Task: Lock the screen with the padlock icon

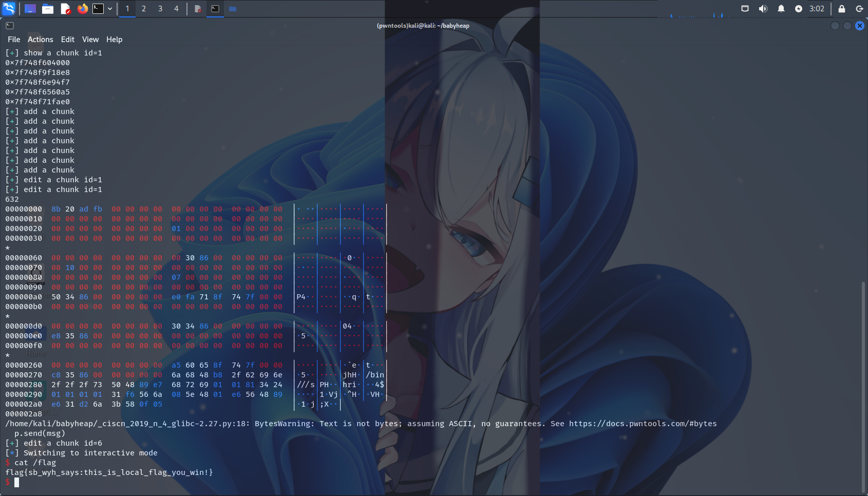Action: (842, 9)
